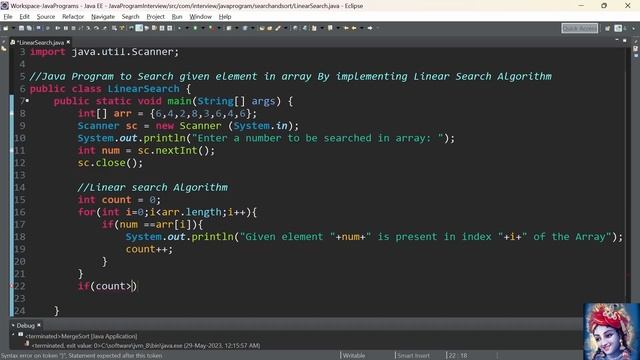Click the 22 : 18 cursor position

457,356
